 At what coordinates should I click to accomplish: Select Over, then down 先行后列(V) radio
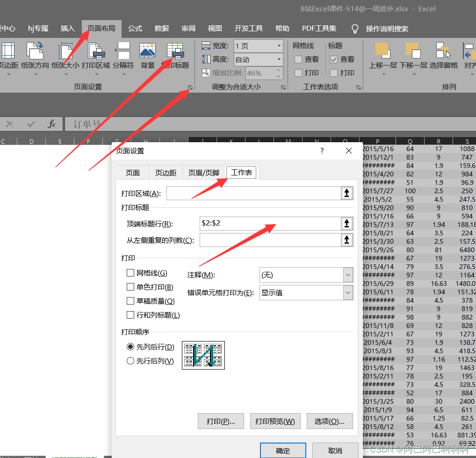tap(130, 361)
